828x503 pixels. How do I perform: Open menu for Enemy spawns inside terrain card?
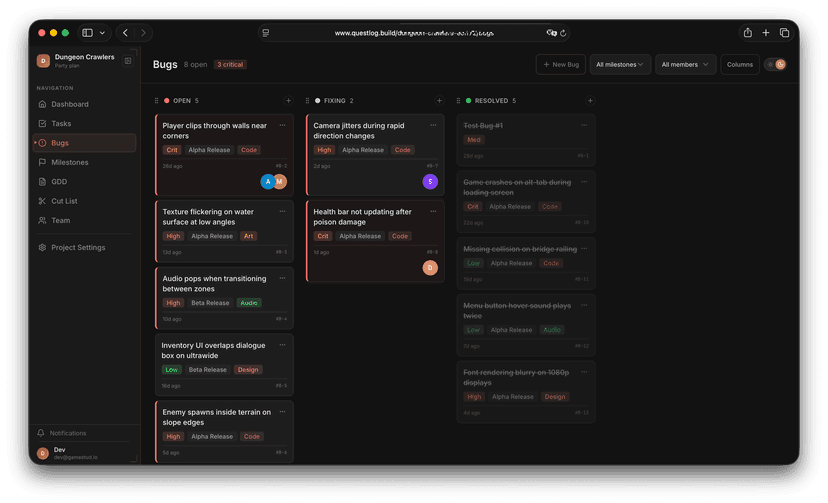point(283,412)
